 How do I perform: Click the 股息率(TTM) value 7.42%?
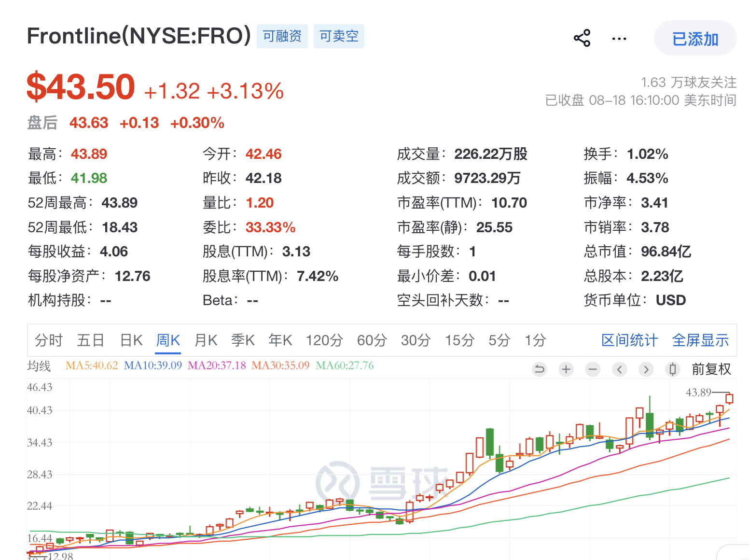point(318,276)
